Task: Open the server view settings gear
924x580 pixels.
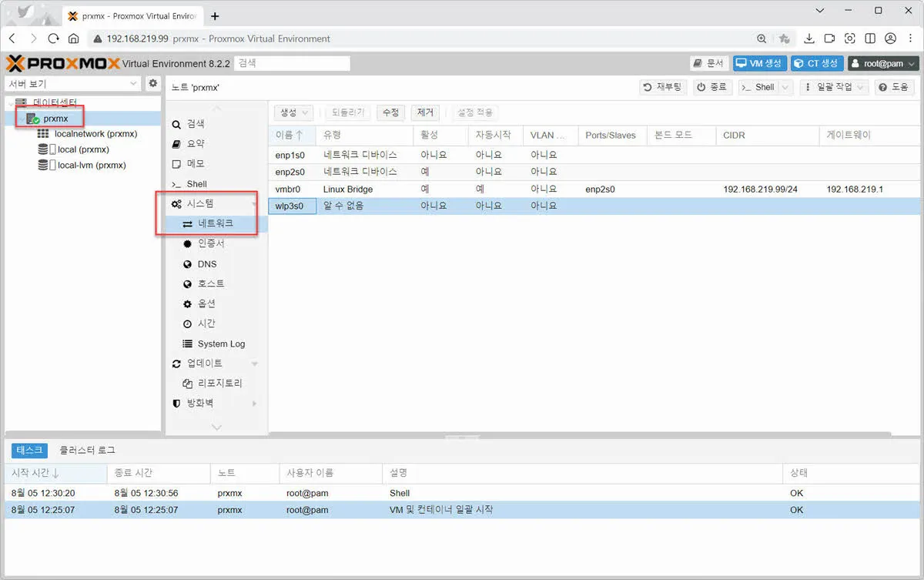Action: coord(152,83)
